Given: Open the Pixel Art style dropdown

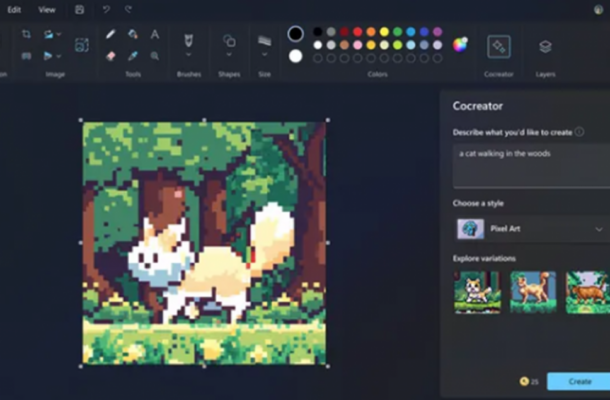Looking at the screenshot, I should point(531,229).
